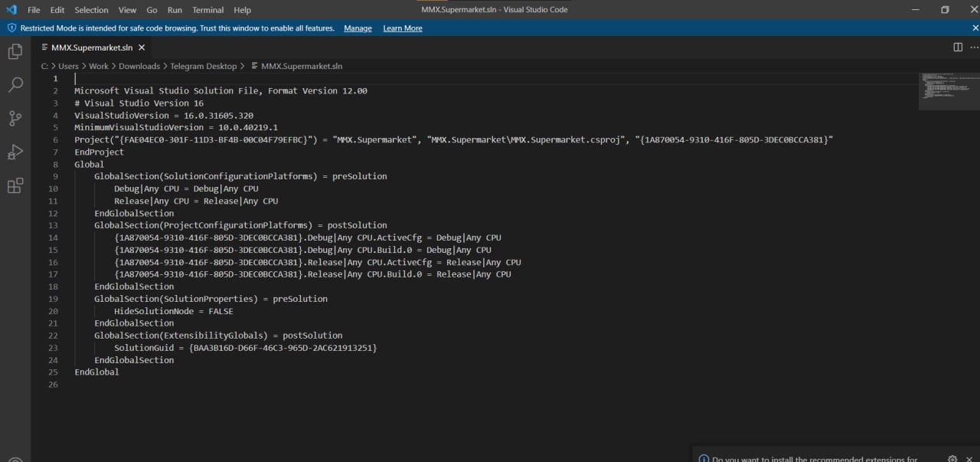The width and height of the screenshot is (980, 462).
Task: Open the Run and Debug view
Action: point(15,152)
